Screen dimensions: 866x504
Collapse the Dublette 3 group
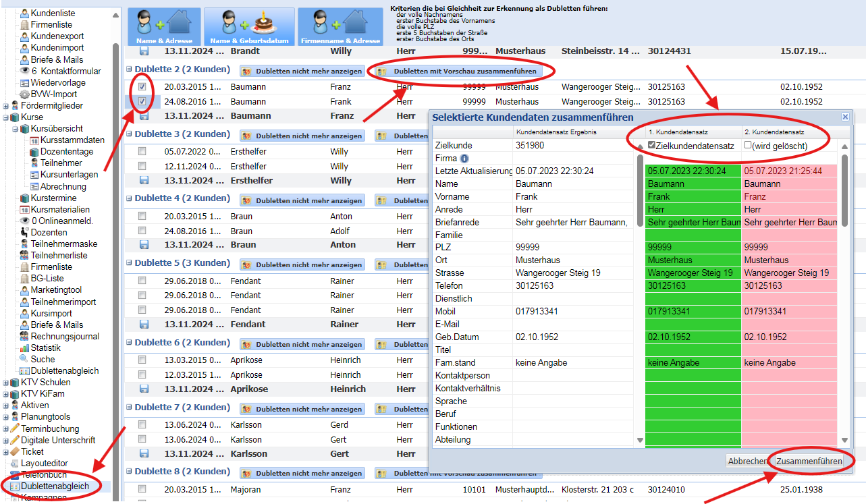[128, 134]
